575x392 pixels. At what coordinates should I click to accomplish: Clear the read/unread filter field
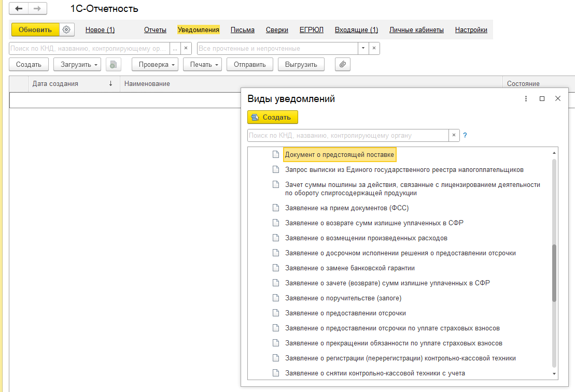[x=374, y=48]
